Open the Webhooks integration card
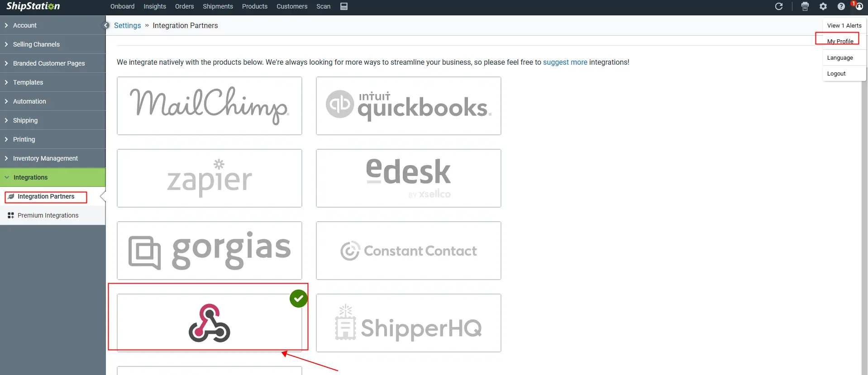The height and width of the screenshot is (375, 868). pos(210,323)
